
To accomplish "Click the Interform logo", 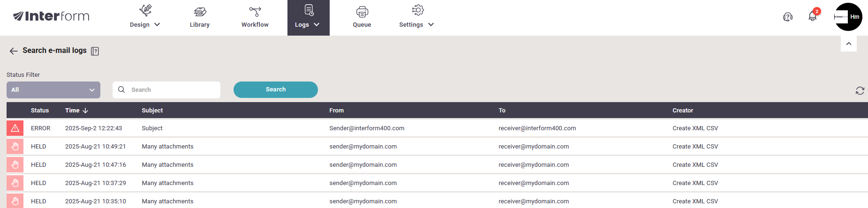I will pyautogui.click(x=51, y=16).
